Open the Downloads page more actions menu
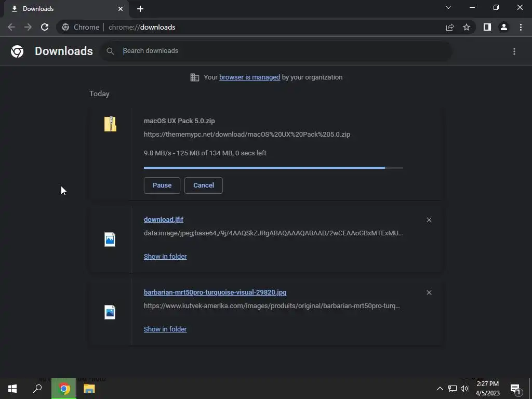 pyautogui.click(x=514, y=51)
